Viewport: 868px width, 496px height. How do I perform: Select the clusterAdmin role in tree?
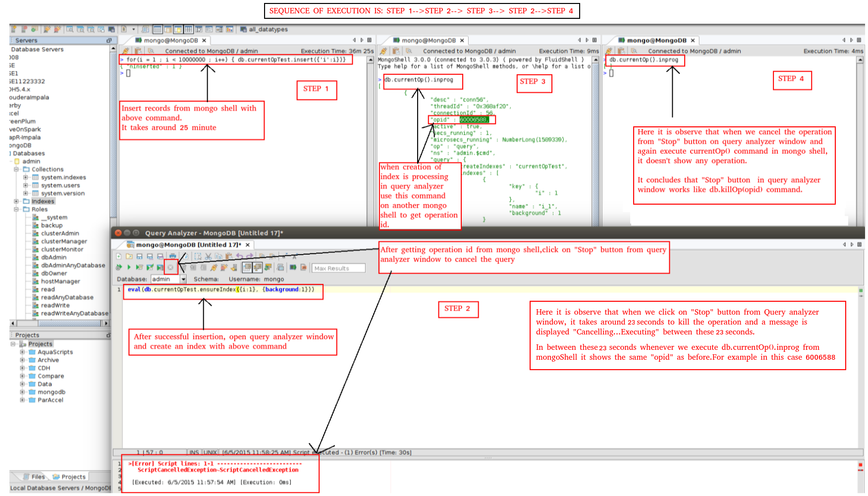click(x=60, y=233)
